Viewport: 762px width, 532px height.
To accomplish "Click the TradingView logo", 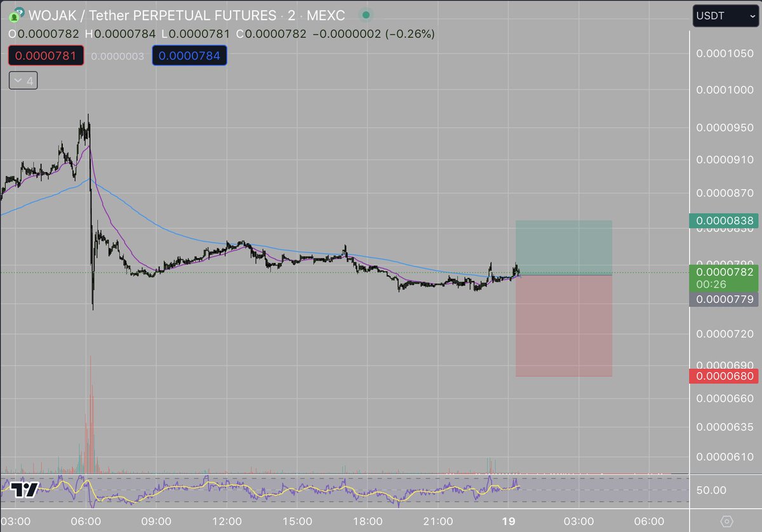I will (24, 489).
